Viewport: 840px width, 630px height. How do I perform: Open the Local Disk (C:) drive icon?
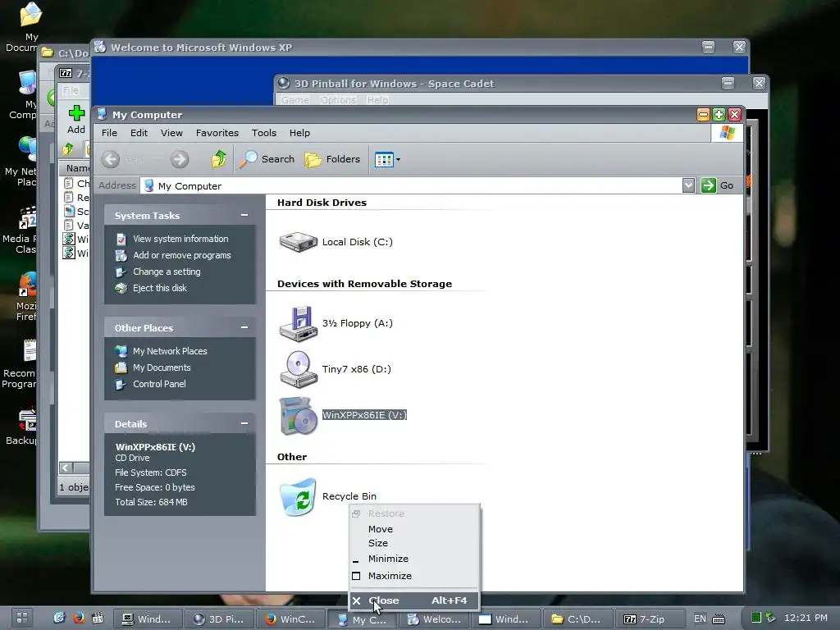tap(299, 242)
